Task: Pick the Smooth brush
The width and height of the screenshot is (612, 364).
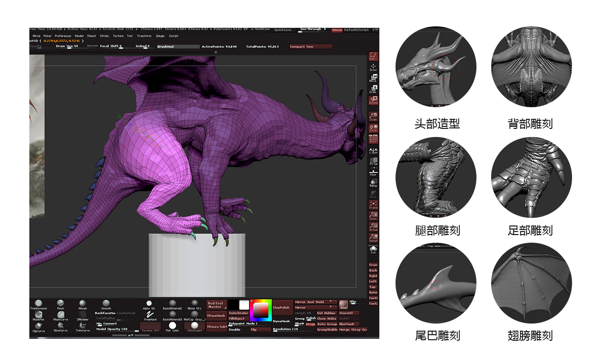Action: 106,304
